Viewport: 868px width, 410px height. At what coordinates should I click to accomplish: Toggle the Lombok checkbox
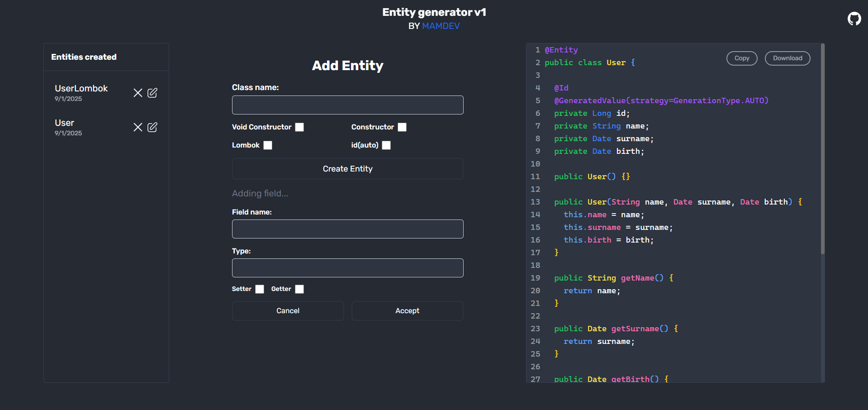click(x=268, y=145)
